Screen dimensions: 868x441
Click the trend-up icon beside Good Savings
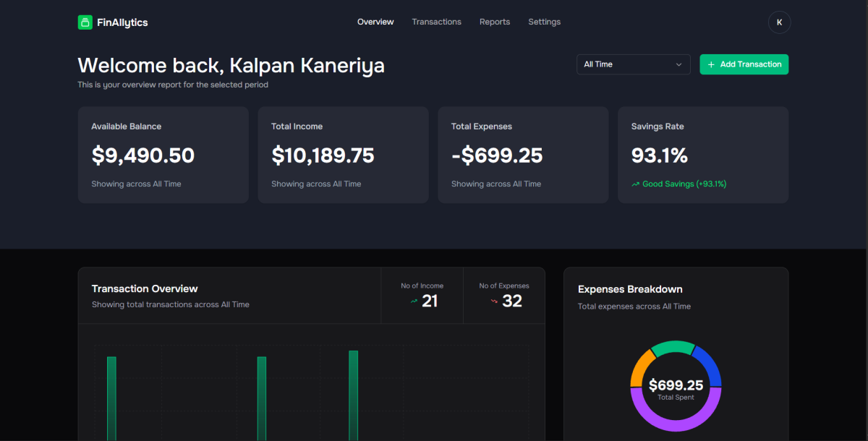pyautogui.click(x=635, y=184)
